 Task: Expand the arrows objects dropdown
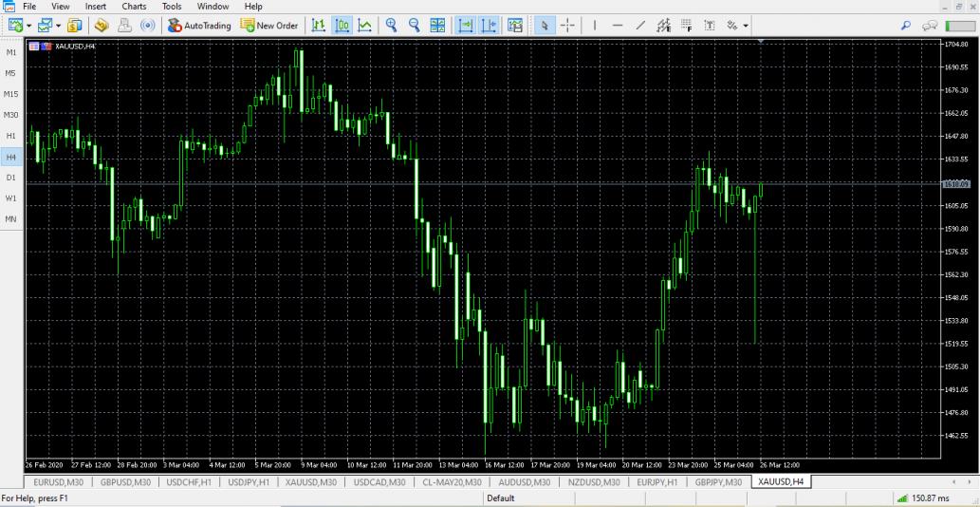pos(746,26)
